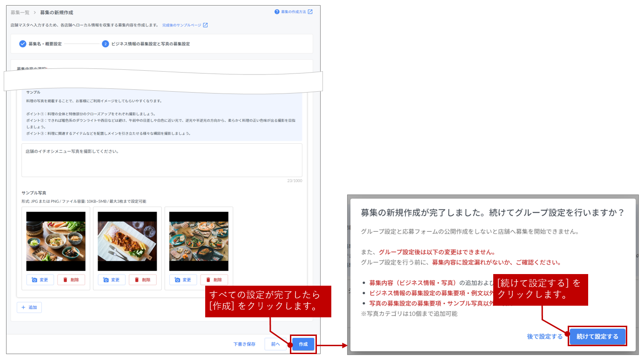Screen dimensions: 644x362
Task: Click camera 変更 button under first sample photo
Action: click(x=40, y=280)
